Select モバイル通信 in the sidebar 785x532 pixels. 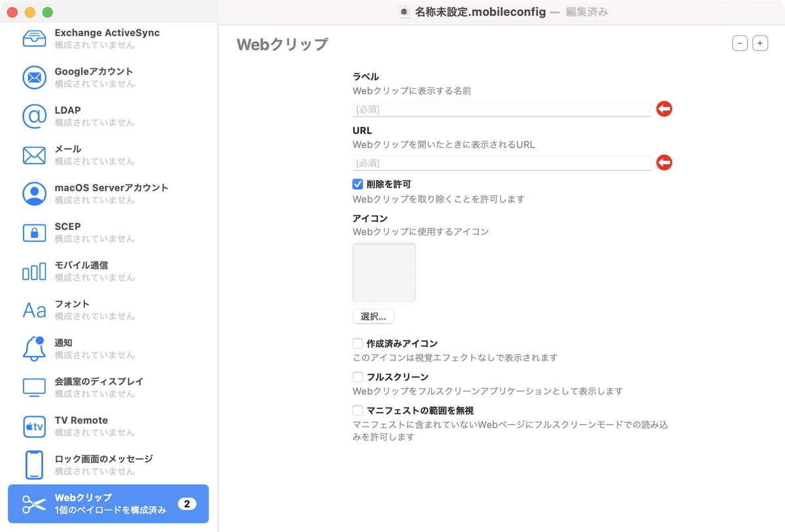[x=109, y=272]
